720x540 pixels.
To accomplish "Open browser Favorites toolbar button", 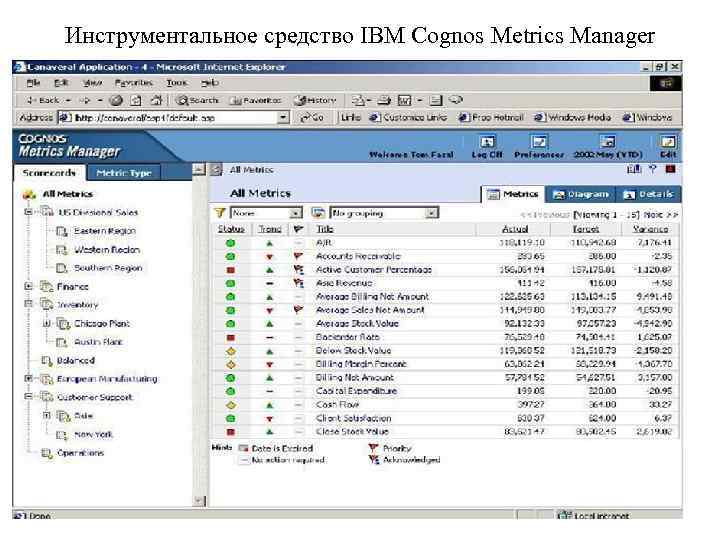I will pos(255,100).
